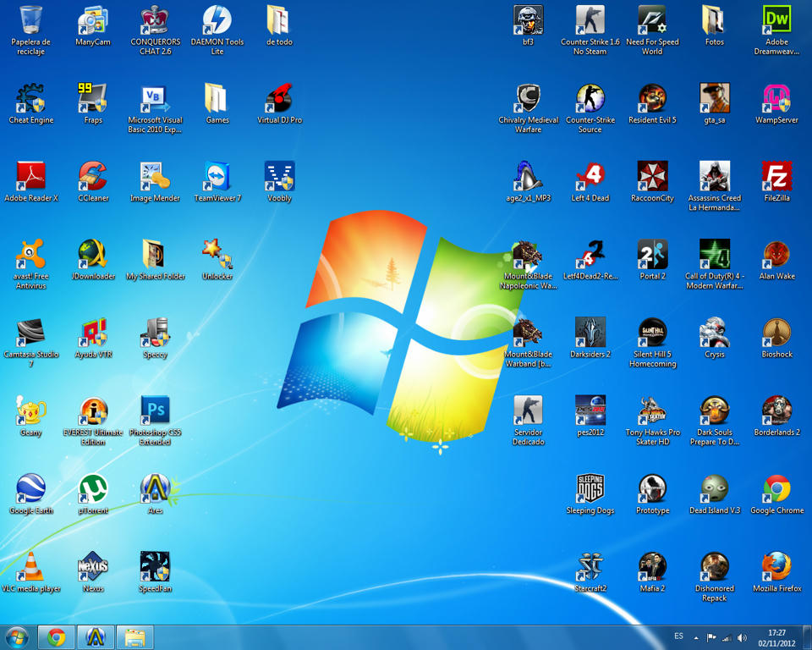
Task: Select the Bioshock shortcut
Action: click(x=776, y=333)
